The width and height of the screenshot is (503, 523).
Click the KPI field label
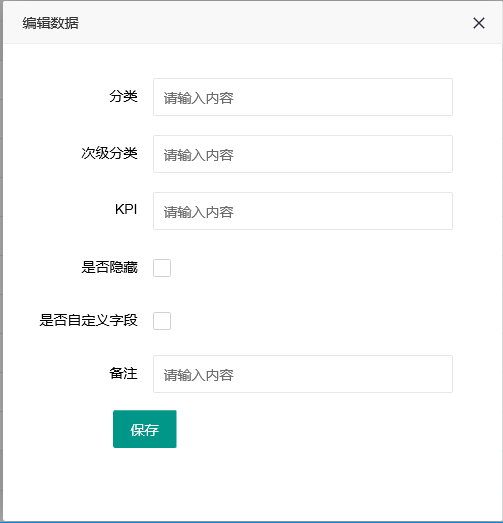[x=126, y=209]
